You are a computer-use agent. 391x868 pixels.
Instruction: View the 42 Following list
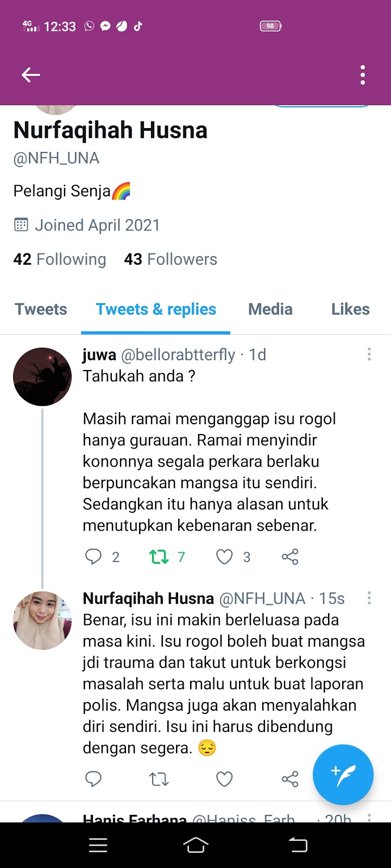60,259
